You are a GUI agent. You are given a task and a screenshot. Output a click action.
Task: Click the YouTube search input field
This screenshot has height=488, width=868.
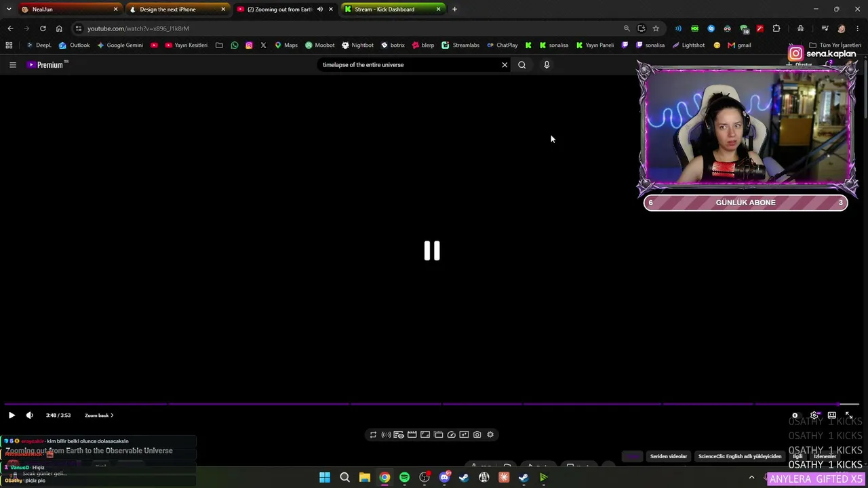click(x=409, y=65)
